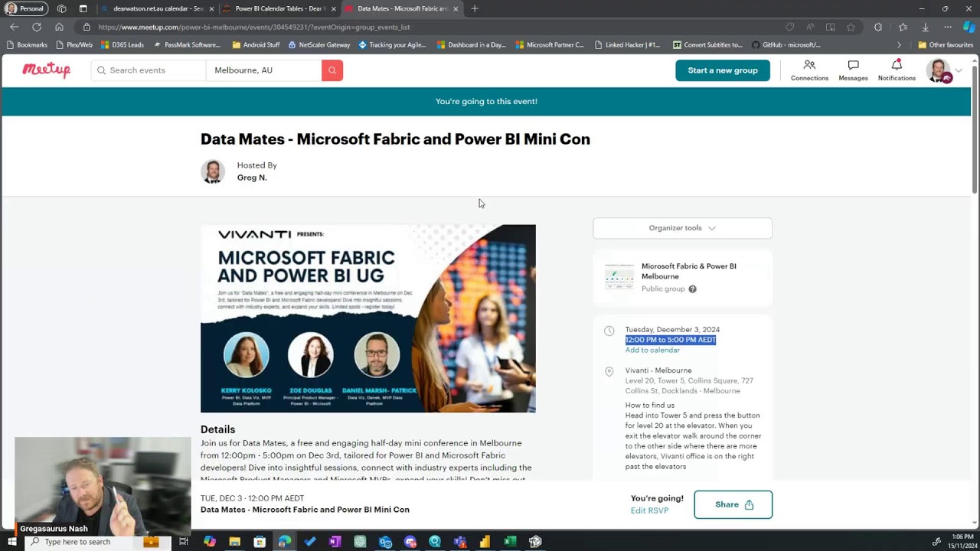Go to the browser home icon
Screen dimensions: 980x551
(x=59, y=27)
